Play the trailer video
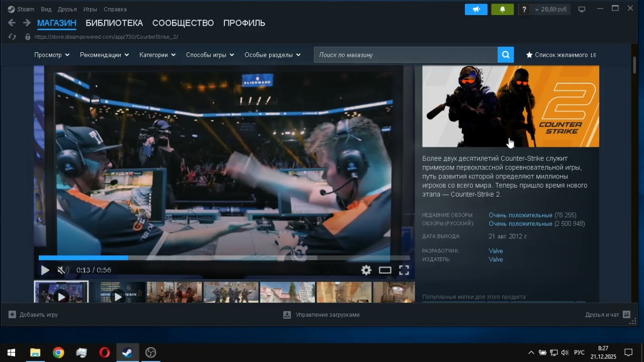644x362 pixels. (45, 270)
